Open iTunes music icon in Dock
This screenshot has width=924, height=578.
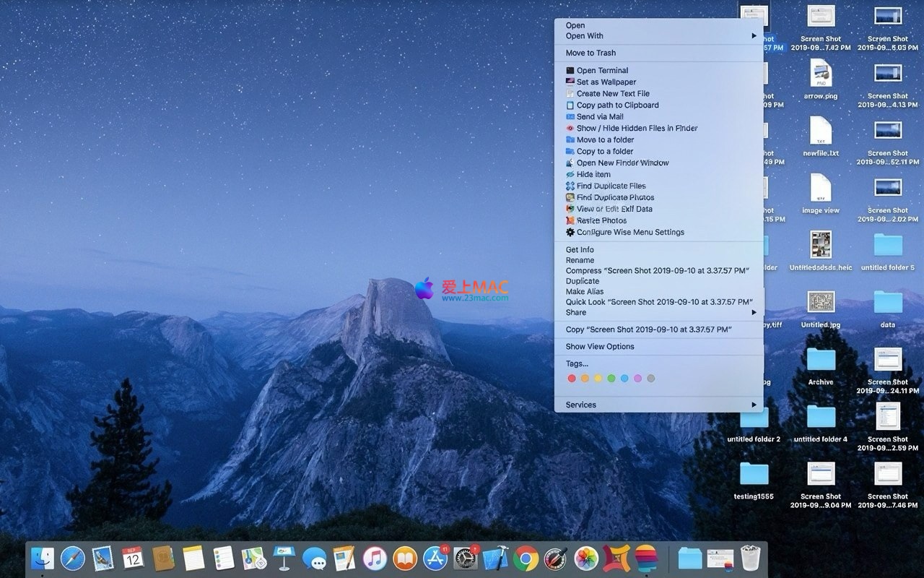point(375,558)
